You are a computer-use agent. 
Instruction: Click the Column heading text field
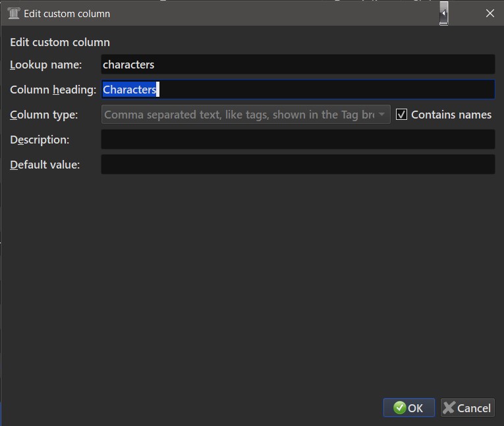(x=297, y=90)
